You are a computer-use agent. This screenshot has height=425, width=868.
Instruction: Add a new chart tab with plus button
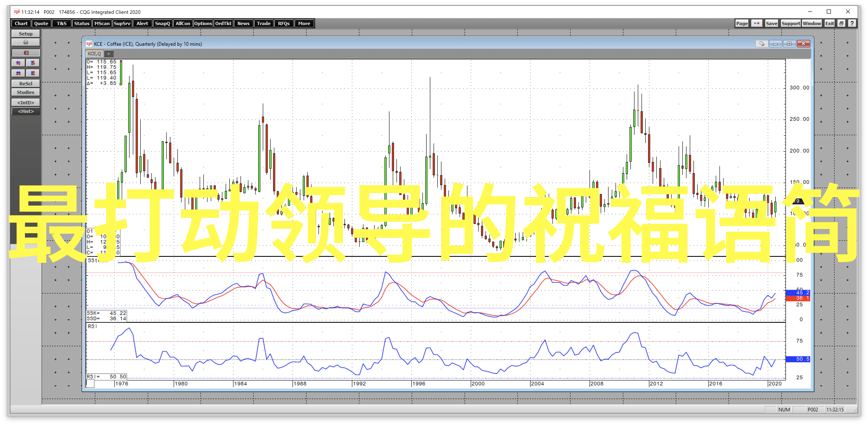click(x=108, y=54)
